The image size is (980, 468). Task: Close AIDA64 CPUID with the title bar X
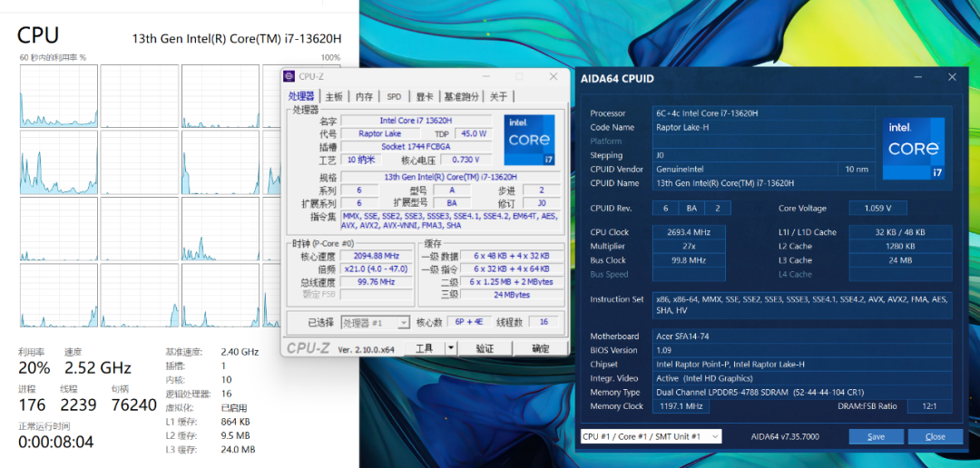(x=952, y=77)
